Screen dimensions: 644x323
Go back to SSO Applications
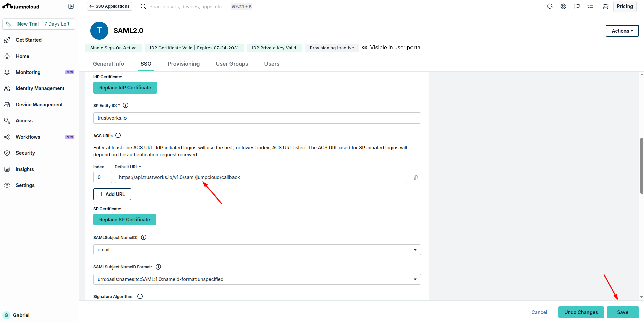pos(110,6)
